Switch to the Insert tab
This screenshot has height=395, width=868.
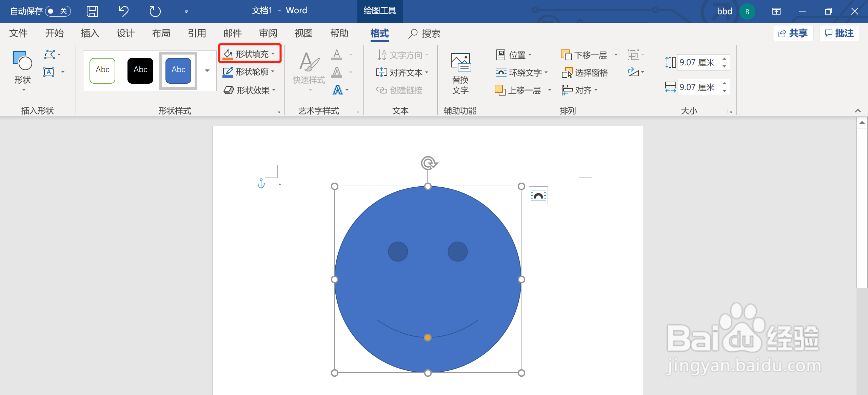pyautogui.click(x=90, y=33)
